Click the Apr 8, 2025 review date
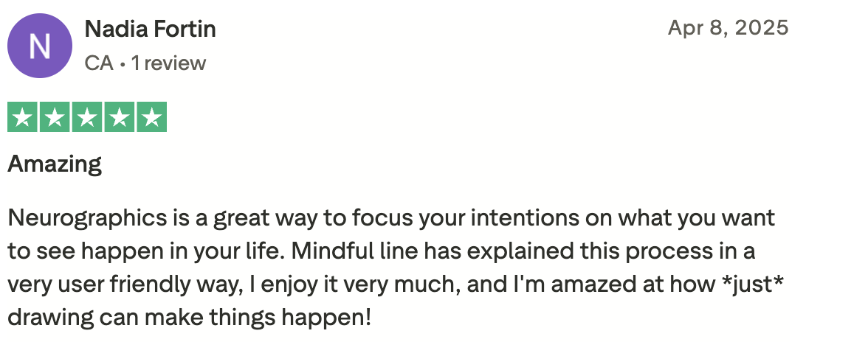Image resolution: width=868 pixels, height=342 pixels. (x=728, y=28)
